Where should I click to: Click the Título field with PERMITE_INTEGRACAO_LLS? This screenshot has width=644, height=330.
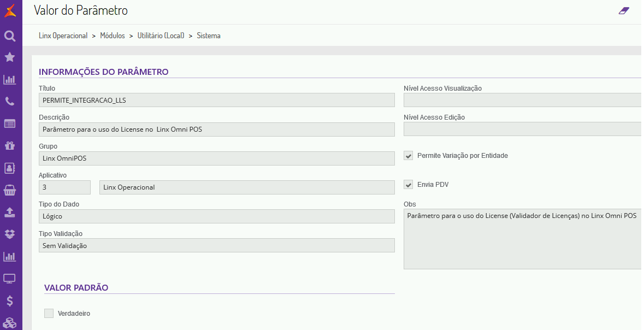(x=216, y=100)
